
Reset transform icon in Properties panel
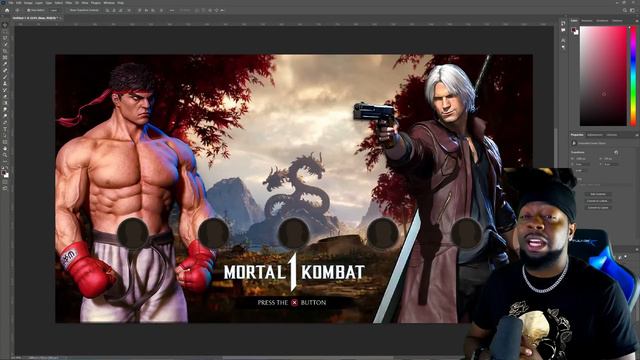[x=616, y=152]
